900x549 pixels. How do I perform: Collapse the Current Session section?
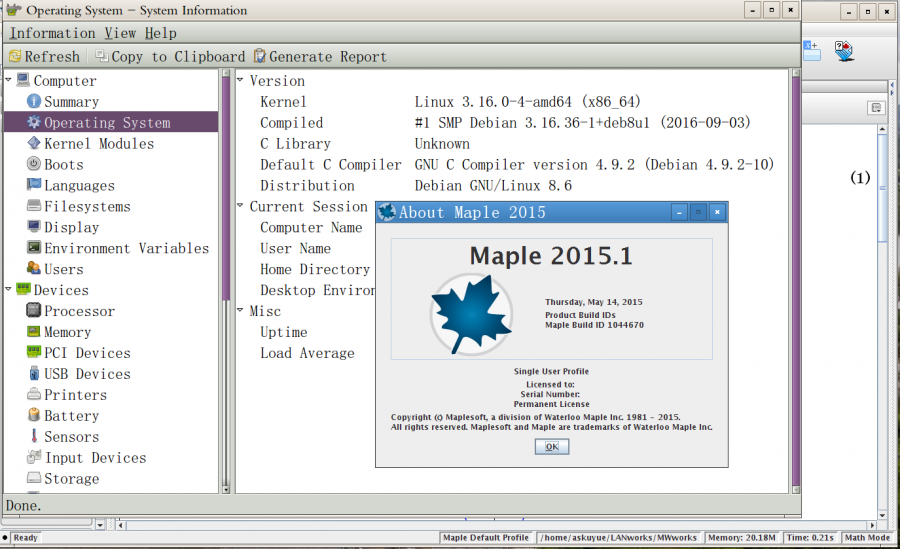[x=240, y=206]
